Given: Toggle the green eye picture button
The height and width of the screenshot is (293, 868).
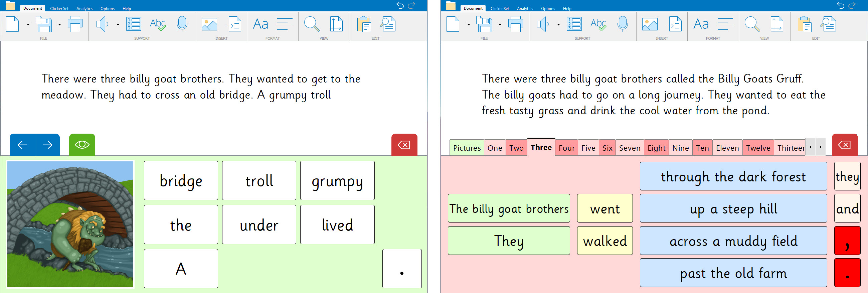Looking at the screenshot, I should (82, 145).
